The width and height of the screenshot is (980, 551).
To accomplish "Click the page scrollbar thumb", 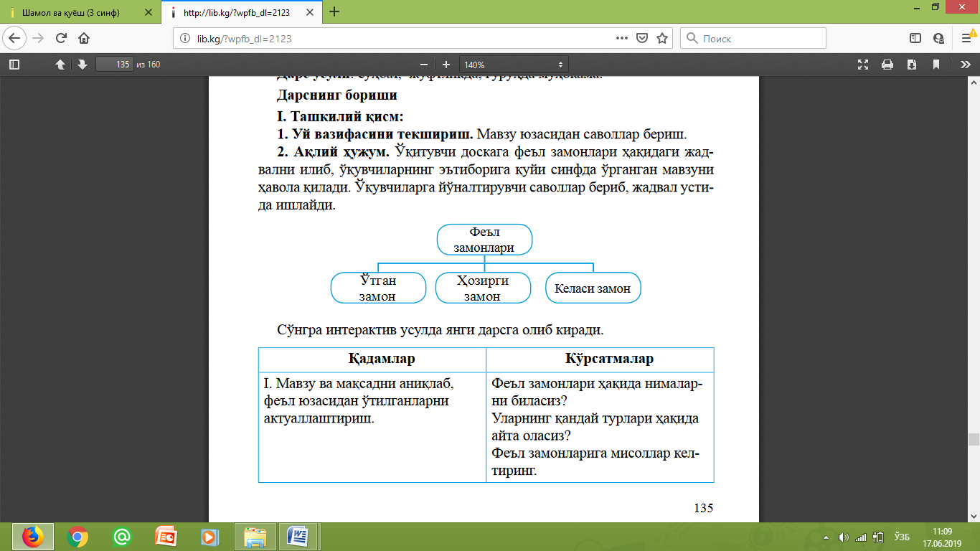I will coord(974,440).
